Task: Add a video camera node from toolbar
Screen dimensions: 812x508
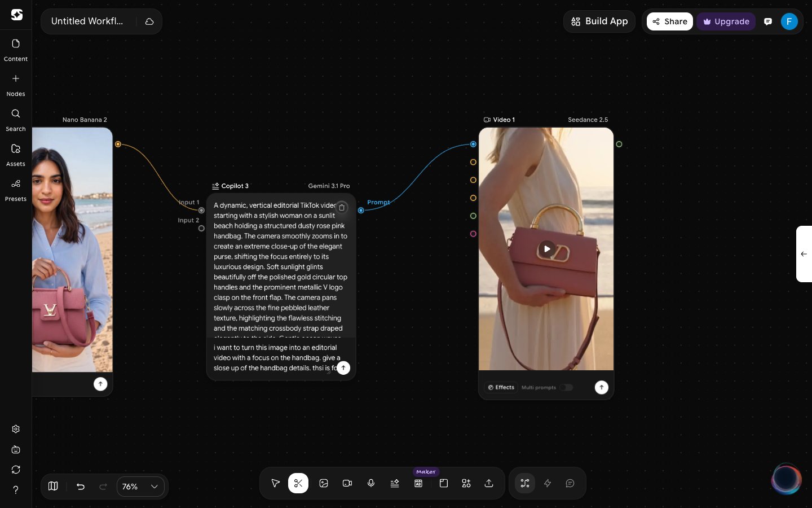Action: (347, 483)
